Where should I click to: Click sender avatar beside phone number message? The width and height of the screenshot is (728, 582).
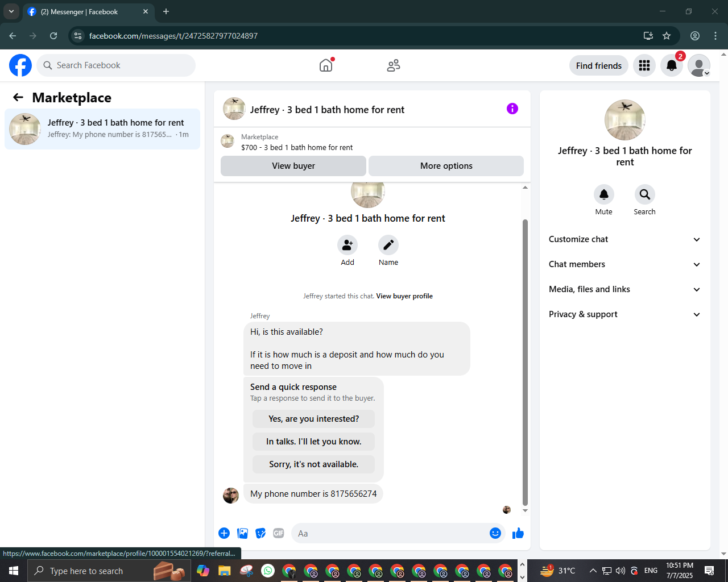click(231, 495)
